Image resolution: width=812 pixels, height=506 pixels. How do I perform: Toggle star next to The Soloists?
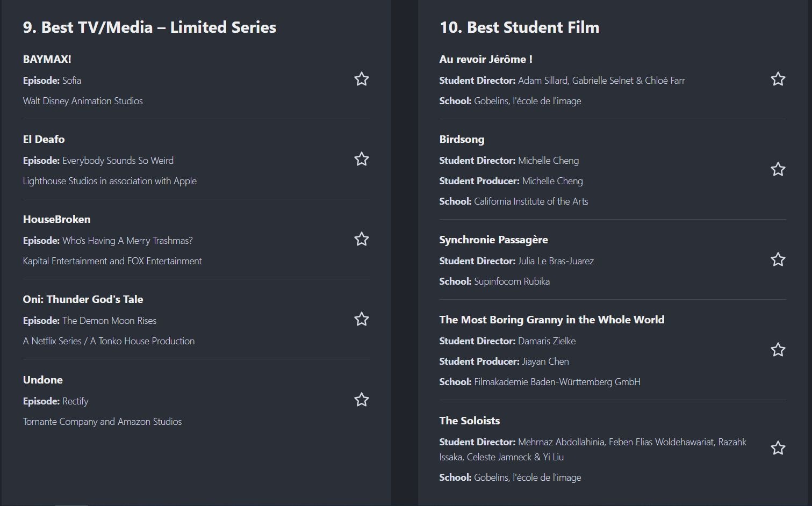(778, 449)
